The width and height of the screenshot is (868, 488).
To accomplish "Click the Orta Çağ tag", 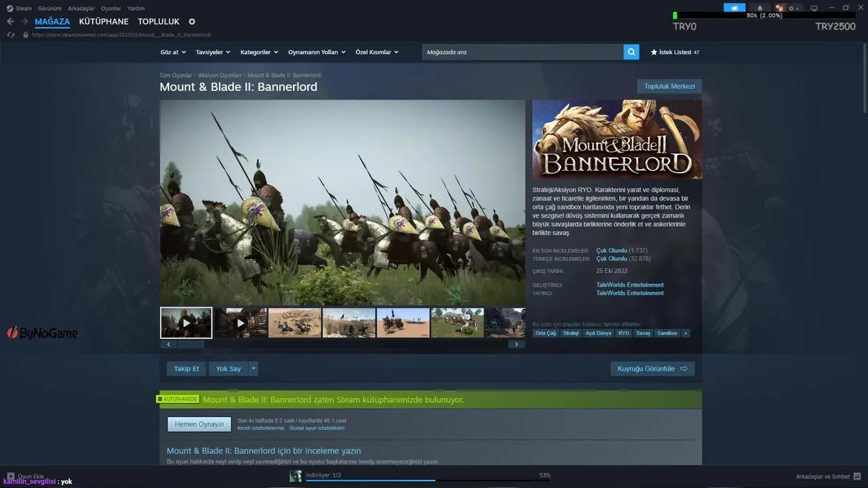I will (x=545, y=333).
